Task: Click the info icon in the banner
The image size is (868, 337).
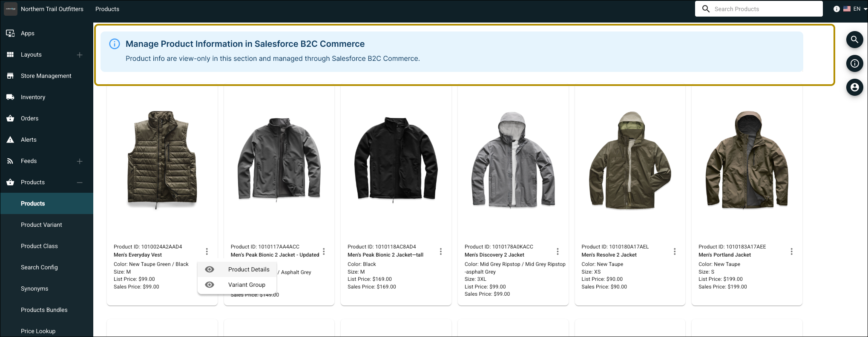Action: click(115, 44)
